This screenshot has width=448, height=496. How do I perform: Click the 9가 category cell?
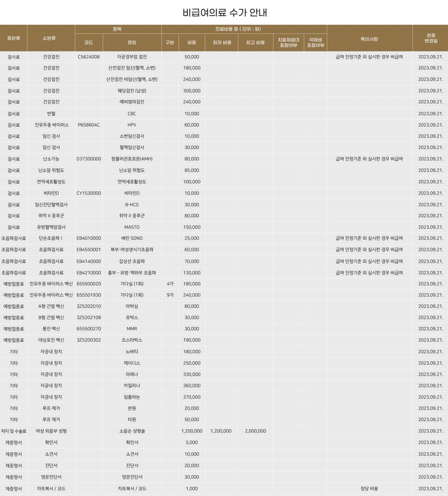click(x=170, y=295)
